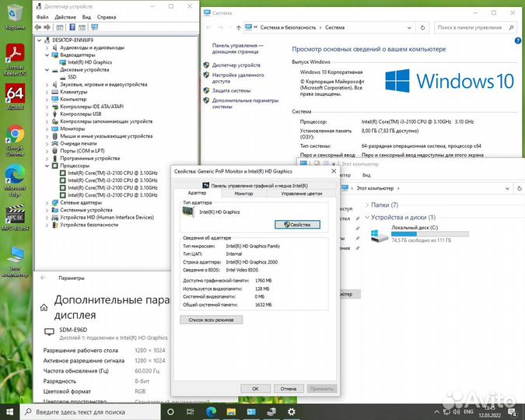This screenshot has height=420, width=525.
Task: Open Microsoft Edge from the taskbar
Action: click(x=211, y=411)
